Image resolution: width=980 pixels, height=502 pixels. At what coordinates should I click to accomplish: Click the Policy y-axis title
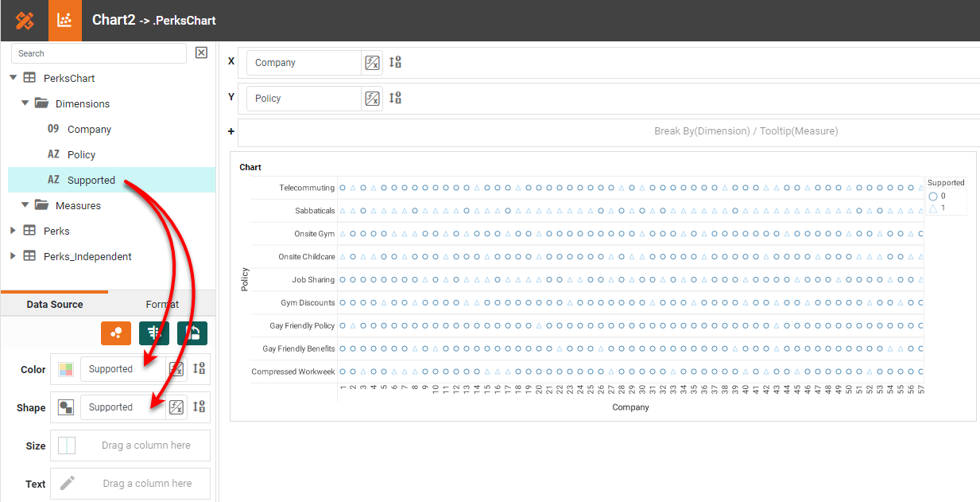point(245,279)
